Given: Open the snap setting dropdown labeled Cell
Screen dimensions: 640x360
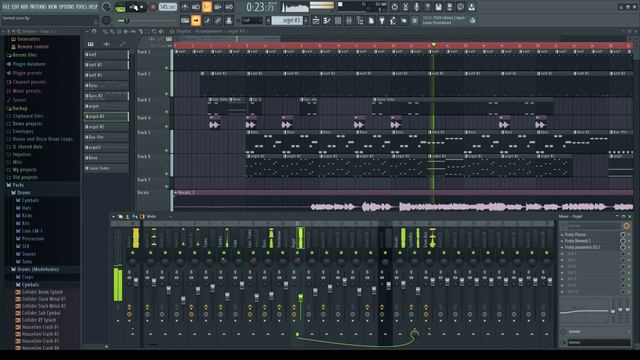Looking at the screenshot, I should pyautogui.click(x=252, y=20).
